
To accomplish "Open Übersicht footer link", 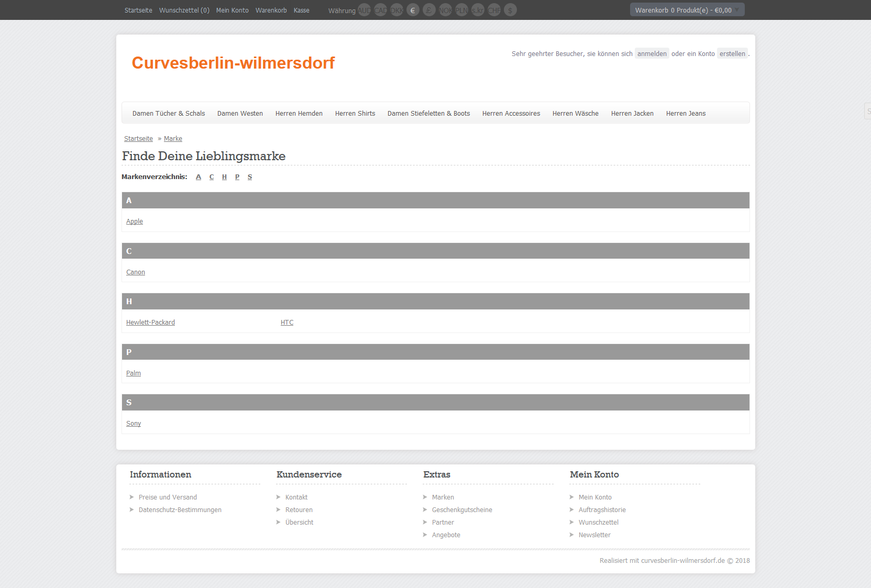I will coord(300,522).
